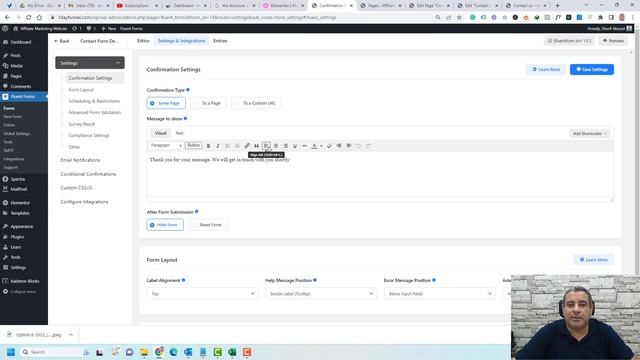Open Windows Start menu
The image size is (640, 360).
point(11,352)
